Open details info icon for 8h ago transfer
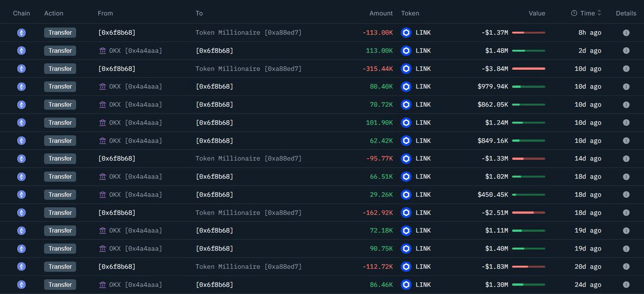The width and height of the screenshot is (644, 294). (626, 33)
